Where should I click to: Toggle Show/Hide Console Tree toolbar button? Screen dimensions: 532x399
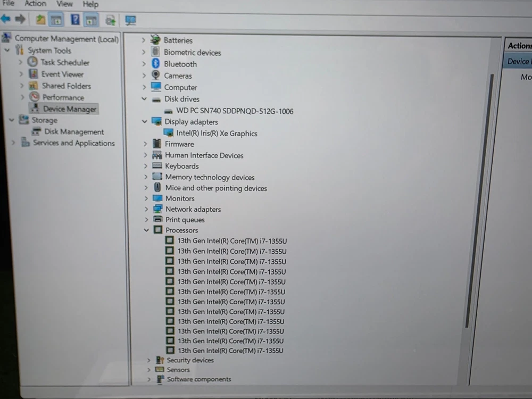56,20
